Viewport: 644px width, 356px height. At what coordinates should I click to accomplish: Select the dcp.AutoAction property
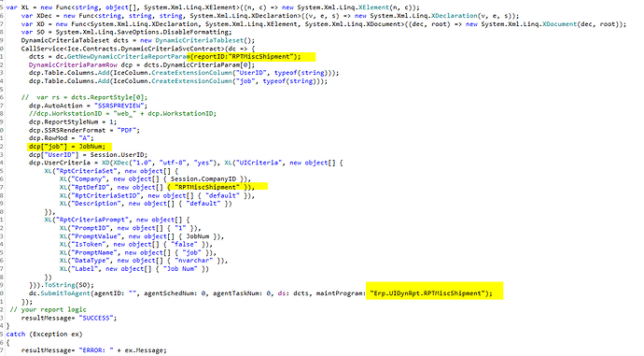pos(55,106)
